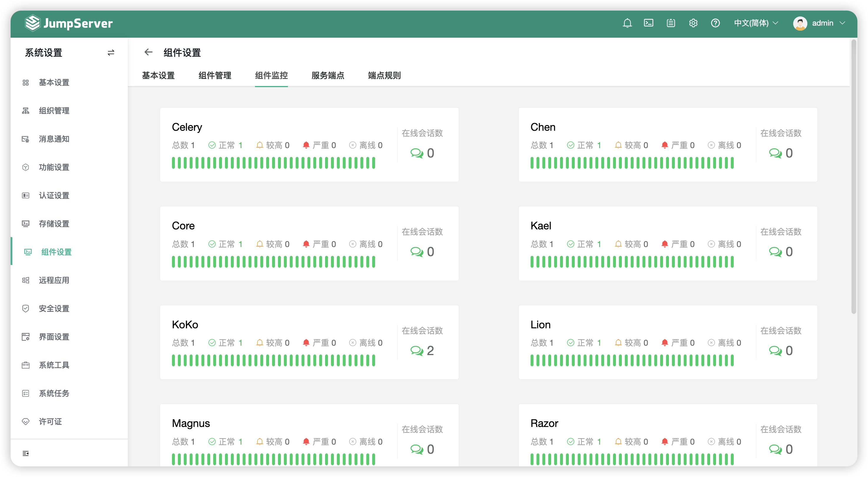Open 安全设置 in the sidebar
Image resolution: width=868 pixels, height=477 pixels.
[x=69, y=309]
